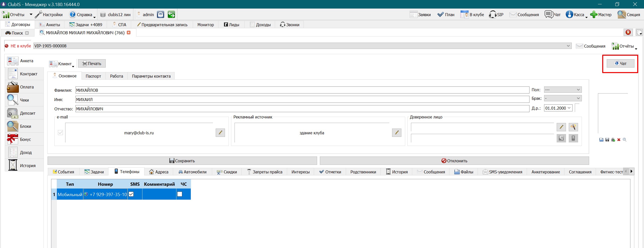Click the edit pencil for Рекламный источник
Image resolution: width=644 pixels, height=248 pixels.
pos(397,133)
